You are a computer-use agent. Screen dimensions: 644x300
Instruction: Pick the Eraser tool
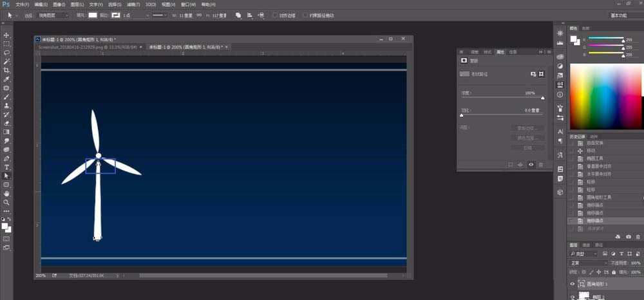click(x=7, y=123)
